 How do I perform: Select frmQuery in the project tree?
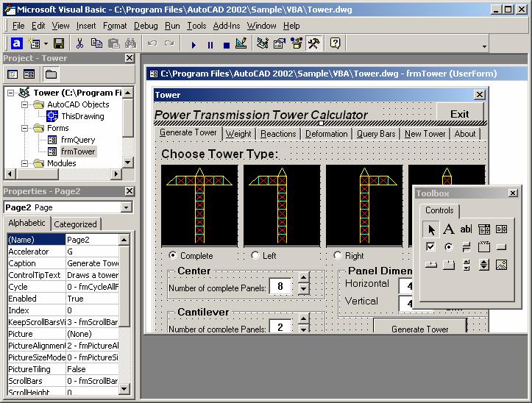[78, 140]
